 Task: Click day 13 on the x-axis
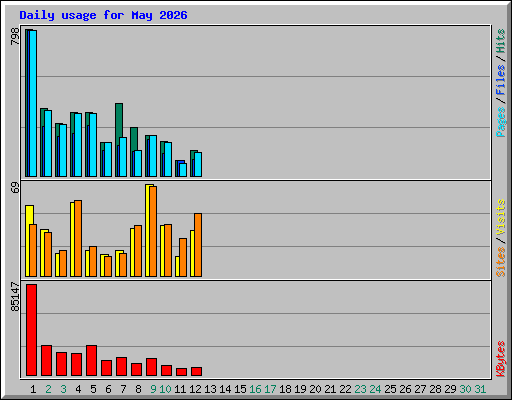[210, 389]
